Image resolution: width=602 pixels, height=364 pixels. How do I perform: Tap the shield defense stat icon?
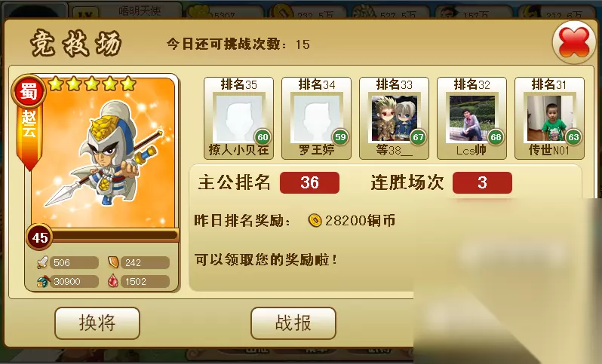pyautogui.click(x=113, y=262)
